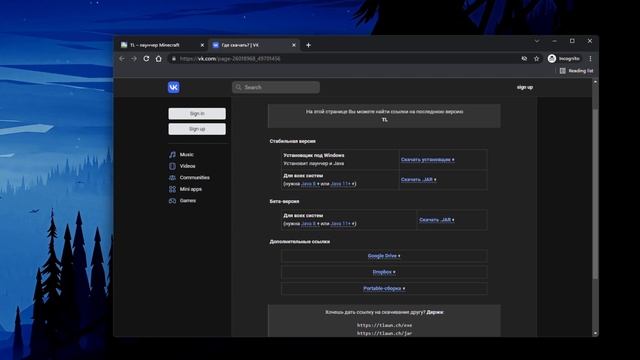The width and height of the screenshot is (640, 360).
Task: Click the Windows installer download link
Action: pyautogui.click(x=427, y=160)
